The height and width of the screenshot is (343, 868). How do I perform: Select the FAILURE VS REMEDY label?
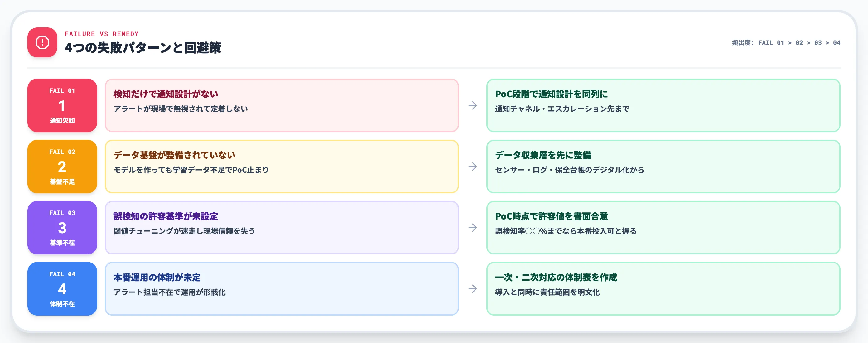tap(101, 34)
